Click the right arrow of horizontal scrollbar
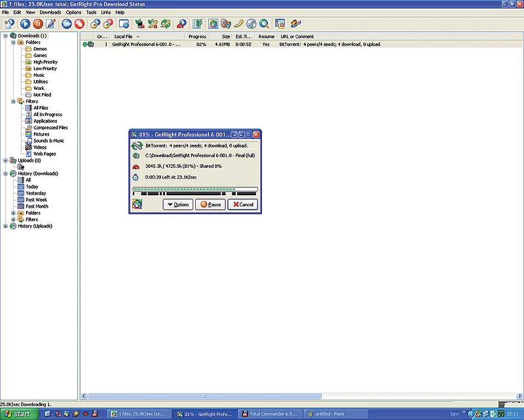The image size is (524, 420). click(x=519, y=396)
